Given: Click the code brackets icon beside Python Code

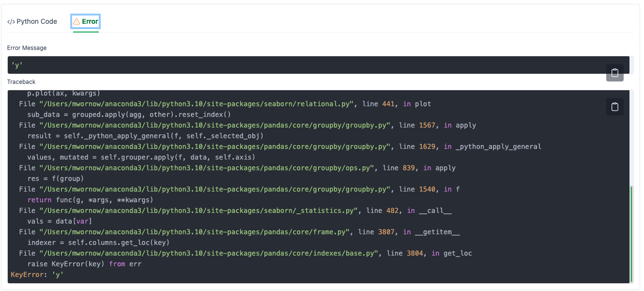Looking at the screenshot, I should (x=11, y=22).
